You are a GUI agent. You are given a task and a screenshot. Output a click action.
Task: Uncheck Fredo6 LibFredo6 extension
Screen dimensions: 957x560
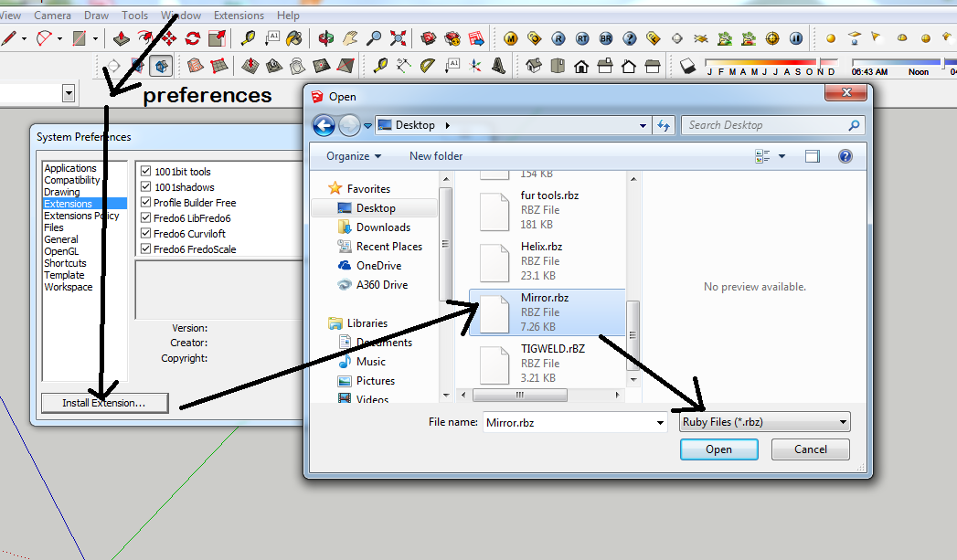point(146,217)
